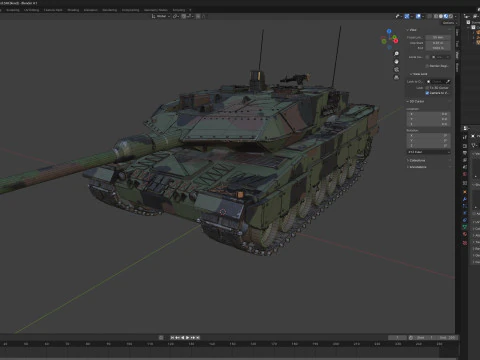This screenshot has height=360, width=480.
Task: Open the Item tab in the sidebar
Action: coord(457,32)
